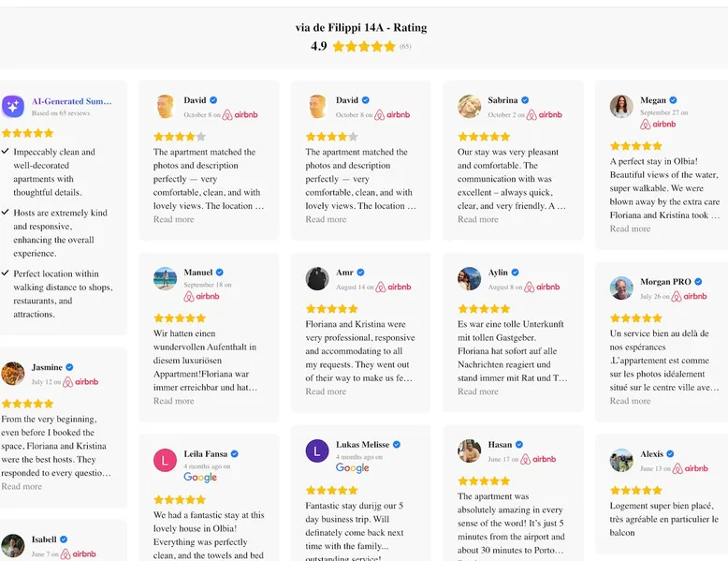Click Read more on Amr's review
The height and width of the screenshot is (561, 728).
pos(326,391)
